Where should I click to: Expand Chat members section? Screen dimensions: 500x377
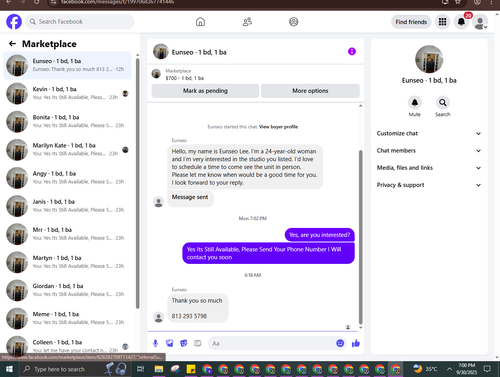coord(429,151)
